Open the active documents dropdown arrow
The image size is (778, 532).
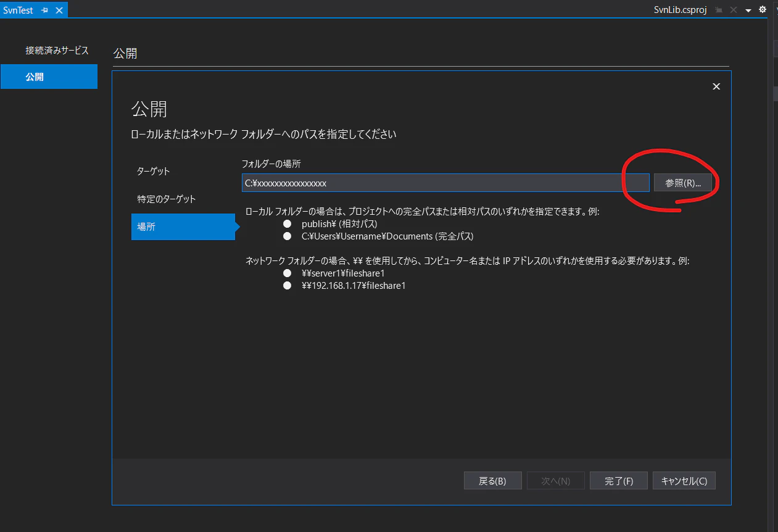748,9
